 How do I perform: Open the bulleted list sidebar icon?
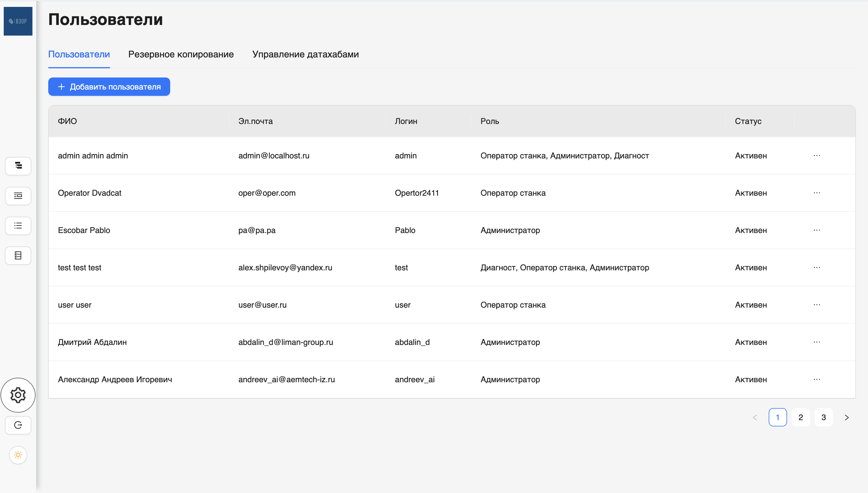click(18, 226)
